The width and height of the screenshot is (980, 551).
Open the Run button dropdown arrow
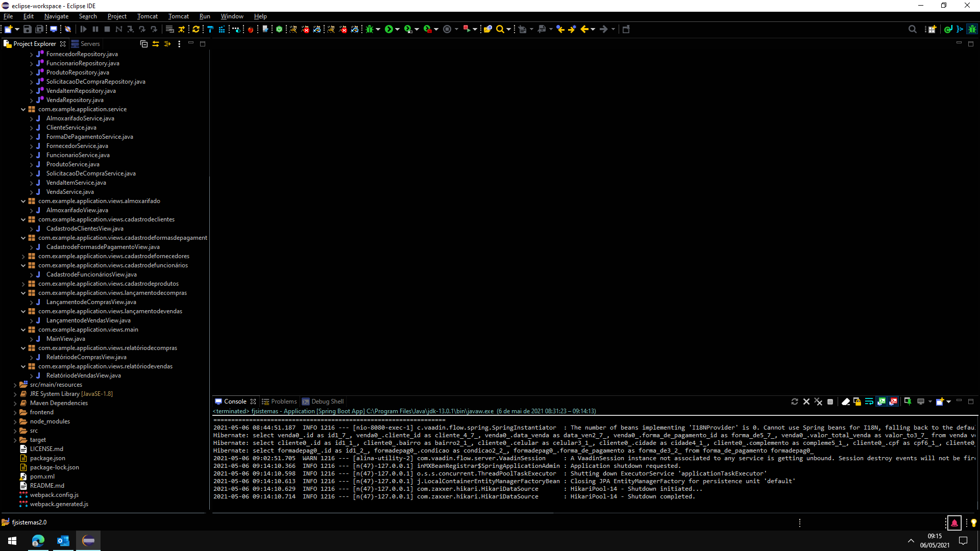398,29
